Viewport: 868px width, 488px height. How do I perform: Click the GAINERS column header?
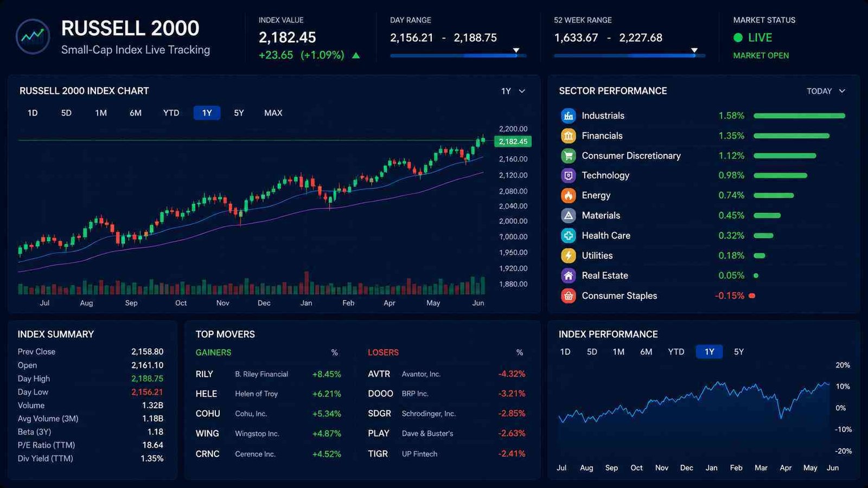pos(213,352)
